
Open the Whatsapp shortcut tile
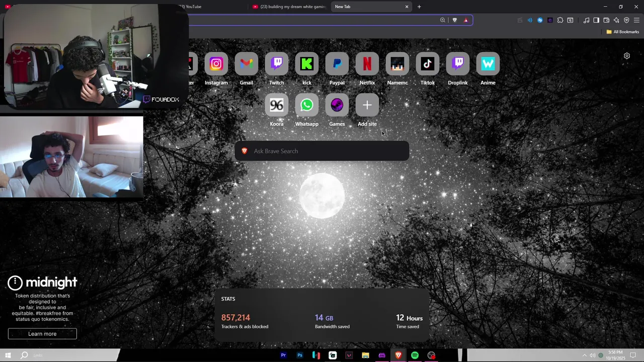(307, 106)
